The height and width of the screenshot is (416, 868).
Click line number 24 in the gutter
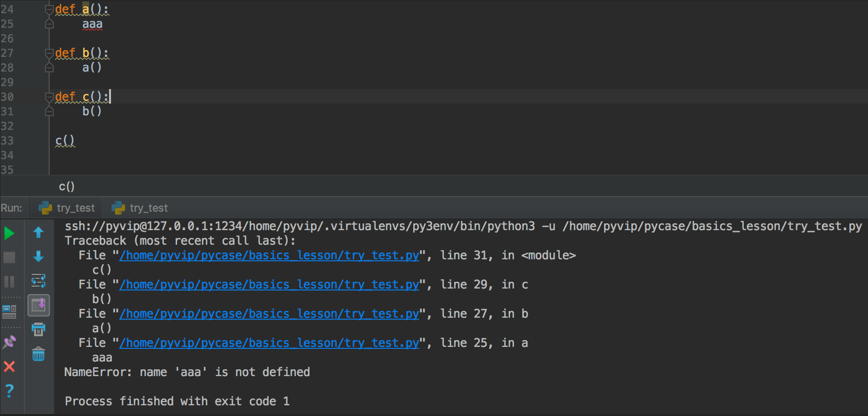[7, 9]
